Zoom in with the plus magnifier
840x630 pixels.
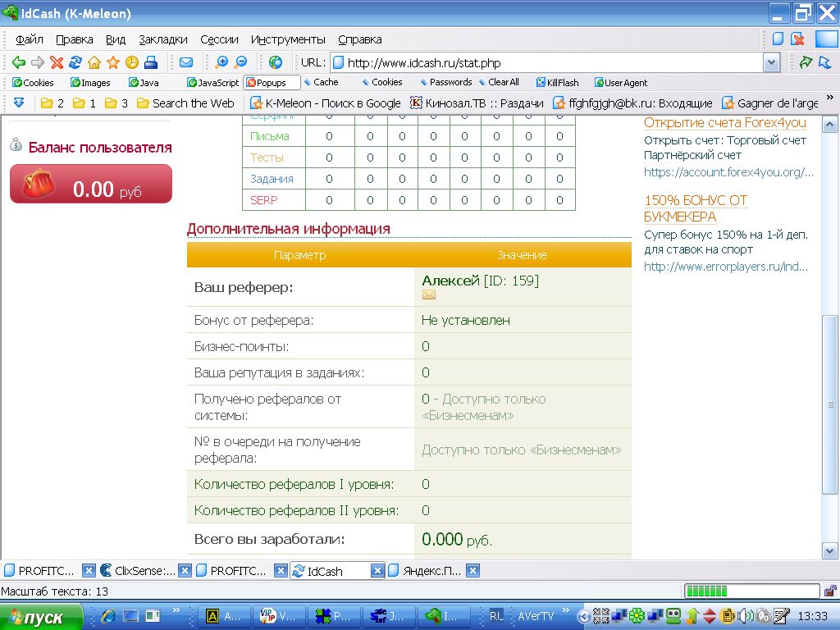(221, 62)
